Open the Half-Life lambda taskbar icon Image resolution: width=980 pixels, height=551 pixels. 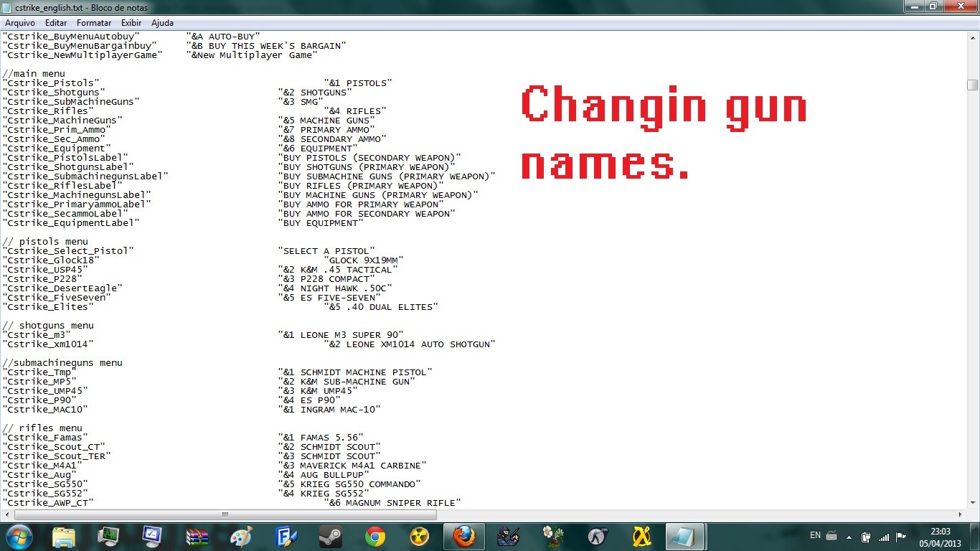pyautogui.click(x=598, y=536)
